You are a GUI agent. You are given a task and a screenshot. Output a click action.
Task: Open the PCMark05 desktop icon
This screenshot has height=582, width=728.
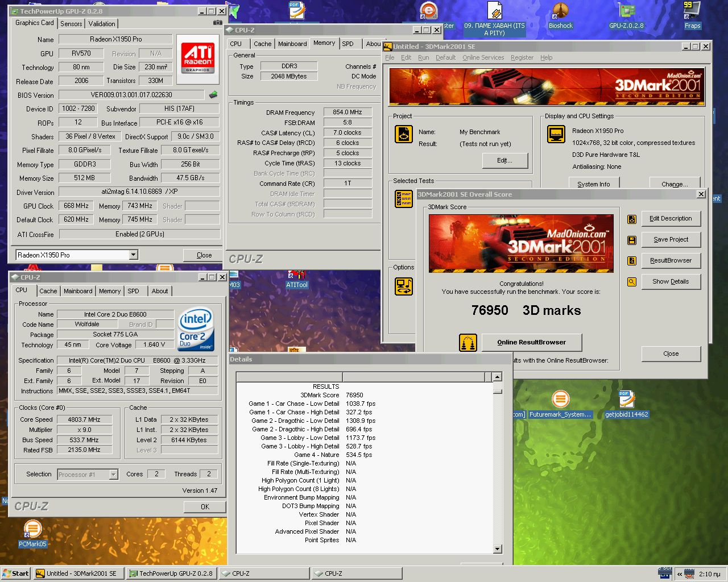pos(32,534)
